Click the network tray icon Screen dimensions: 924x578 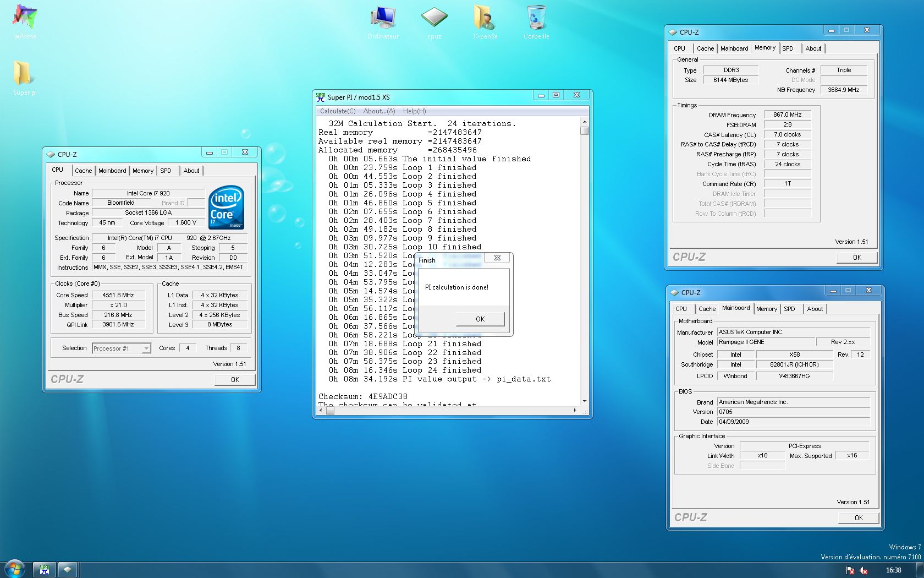coord(850,570)
